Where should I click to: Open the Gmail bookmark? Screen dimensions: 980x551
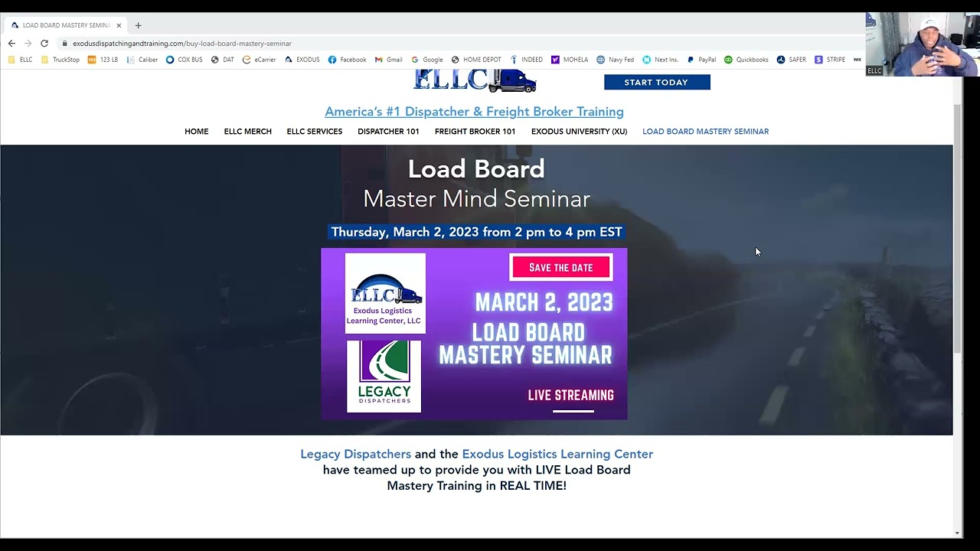(389, 60)
